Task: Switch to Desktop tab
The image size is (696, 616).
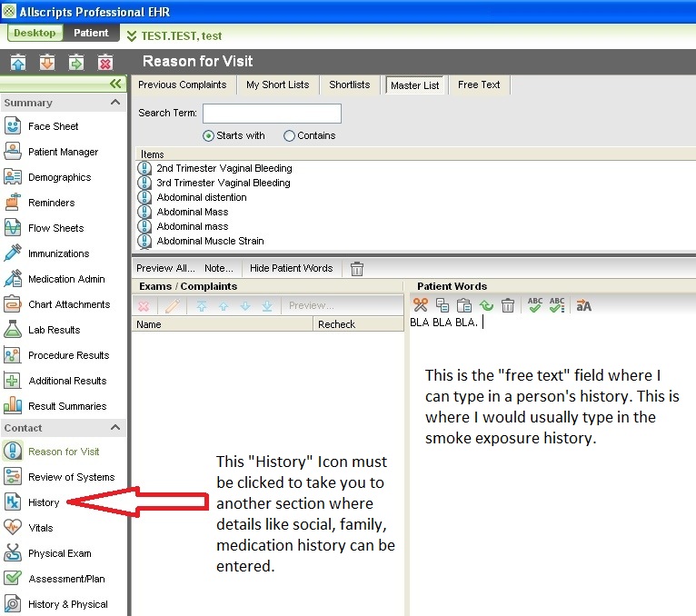Action: 35,33
